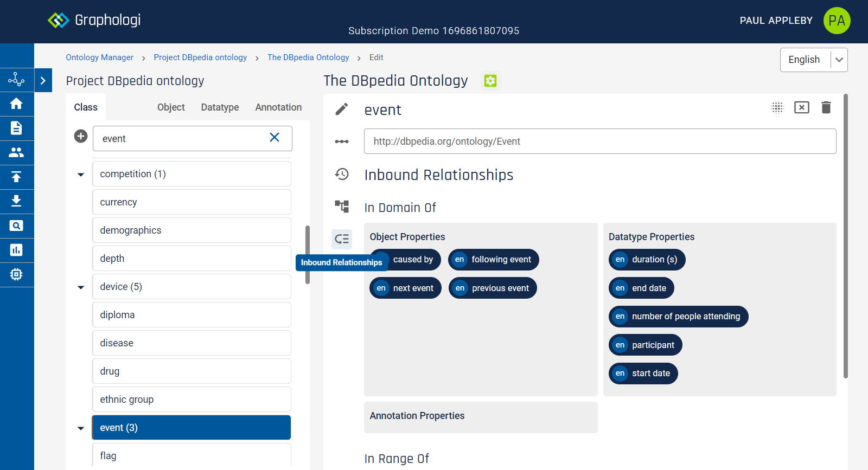Expand the sidebar with chevron arrow
This screenshot has height=470, width=868.
click(43, 80)
